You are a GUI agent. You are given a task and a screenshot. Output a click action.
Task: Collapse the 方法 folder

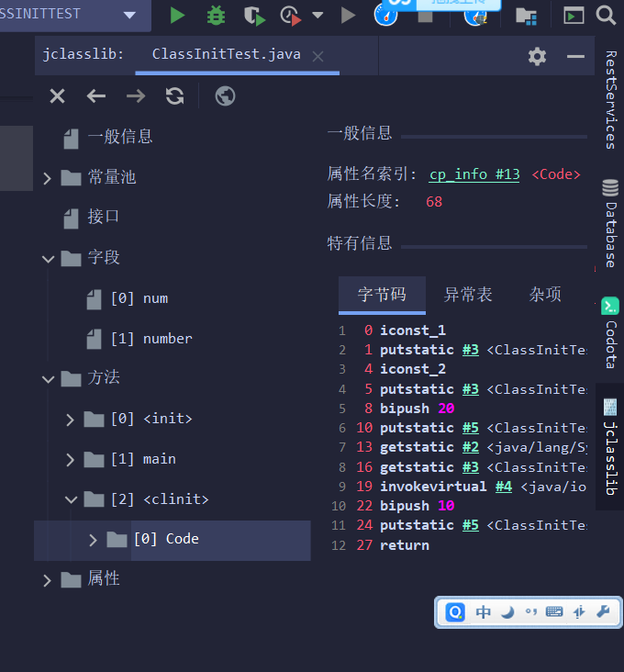(48, 379)
